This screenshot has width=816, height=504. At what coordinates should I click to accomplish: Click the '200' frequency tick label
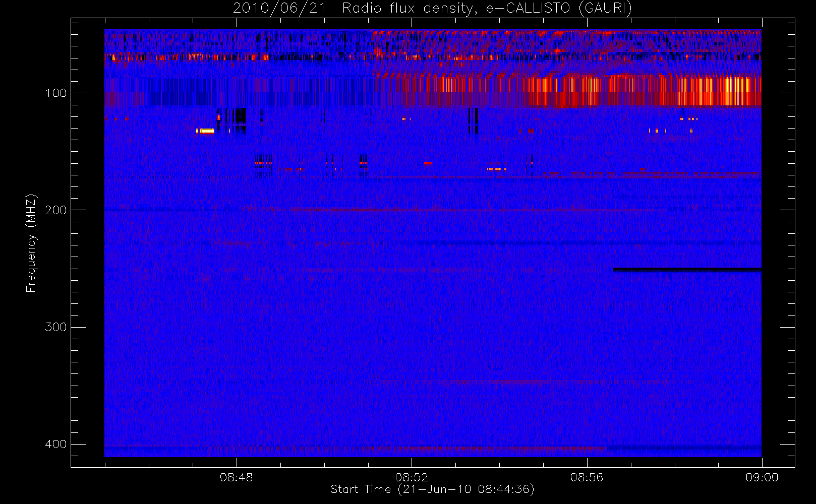(x=55, y=210)
